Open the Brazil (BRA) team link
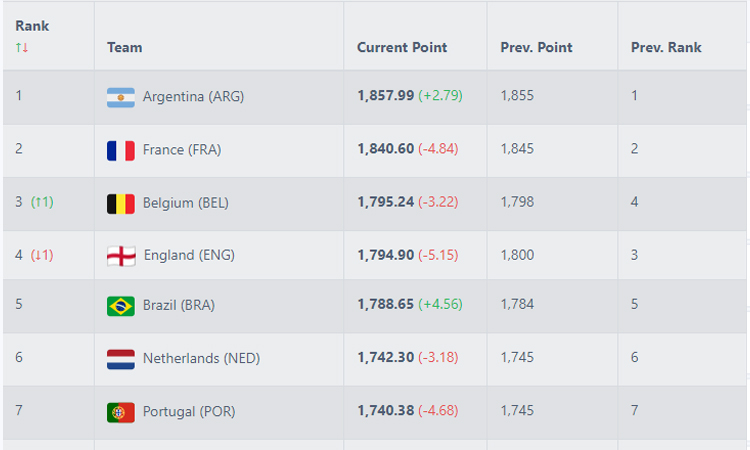Viewport: 750px width, 450px height. pyautogui.click(x=179, y=305)
